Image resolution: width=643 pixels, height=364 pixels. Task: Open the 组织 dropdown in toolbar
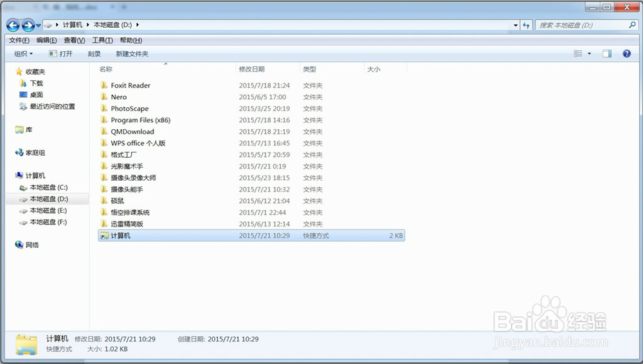[23, 54]
